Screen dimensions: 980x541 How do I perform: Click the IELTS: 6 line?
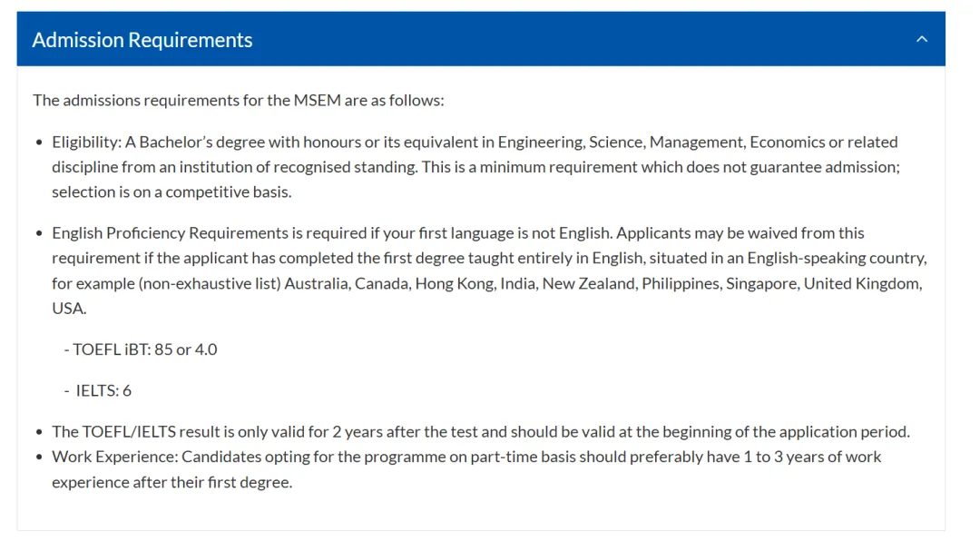[98, 390]
